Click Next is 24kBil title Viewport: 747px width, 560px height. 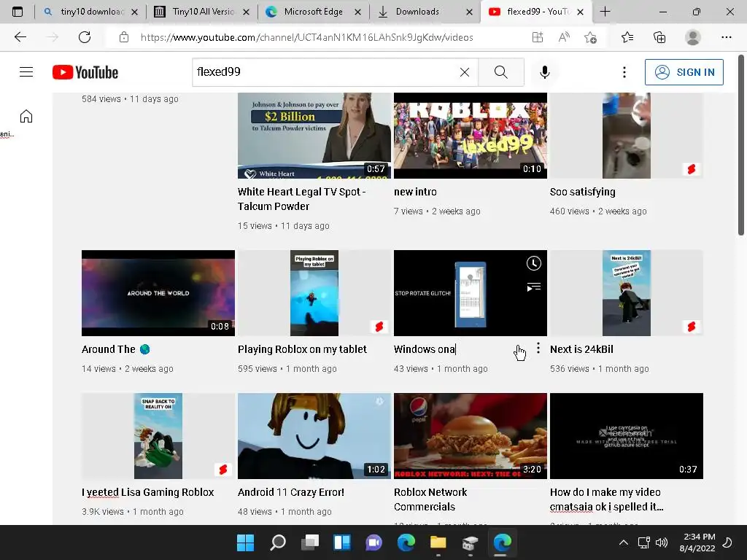581,349
